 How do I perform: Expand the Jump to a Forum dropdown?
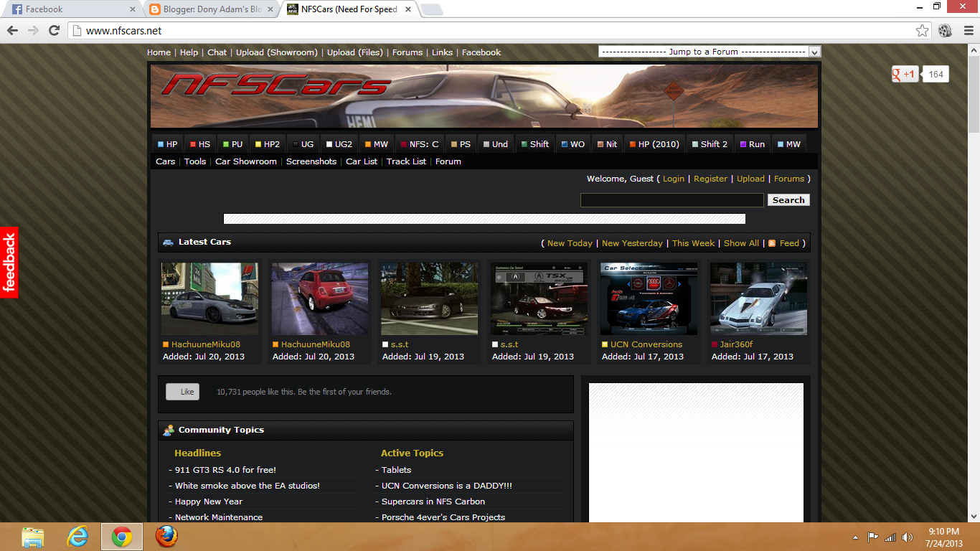pos(710,52)
